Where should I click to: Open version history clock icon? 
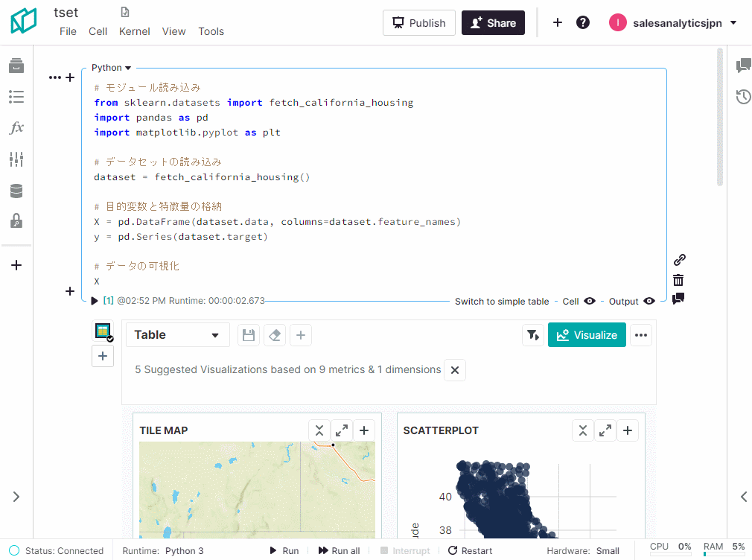[743, 97]
